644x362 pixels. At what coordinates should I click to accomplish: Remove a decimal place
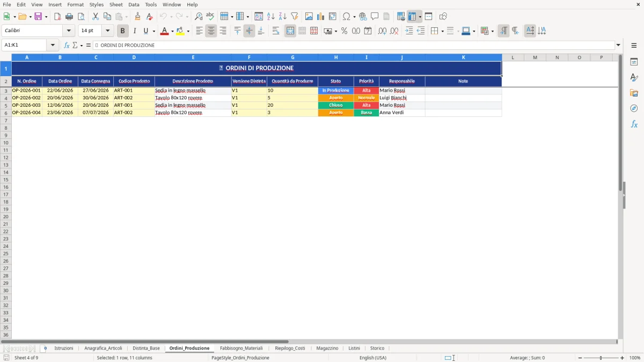pyautogui.click(x=394, y=31)
